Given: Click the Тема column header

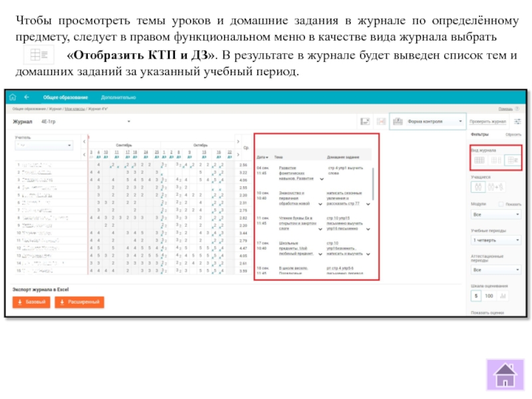Looking at the screenshot, I should click(279, 157).
